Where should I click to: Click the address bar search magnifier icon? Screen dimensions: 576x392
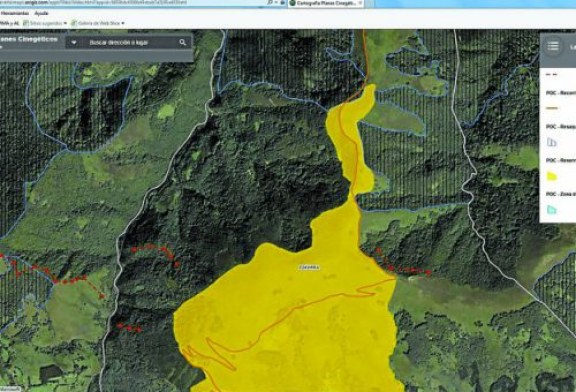click(270, 3)
